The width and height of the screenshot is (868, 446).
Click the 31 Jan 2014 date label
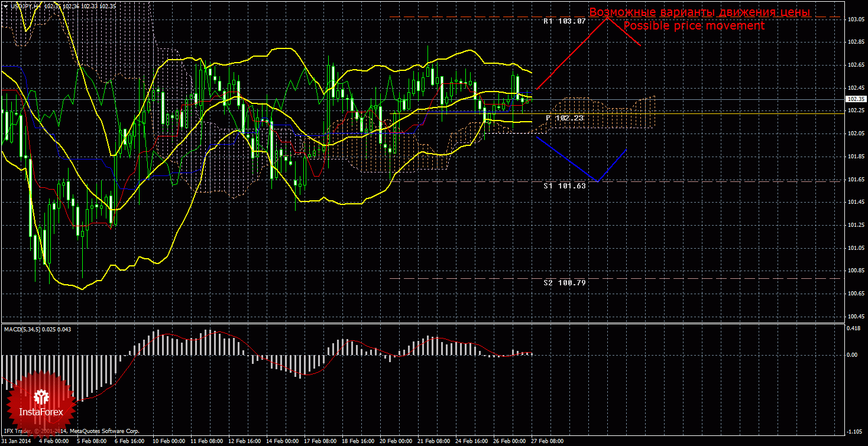(x=17, y=441)
